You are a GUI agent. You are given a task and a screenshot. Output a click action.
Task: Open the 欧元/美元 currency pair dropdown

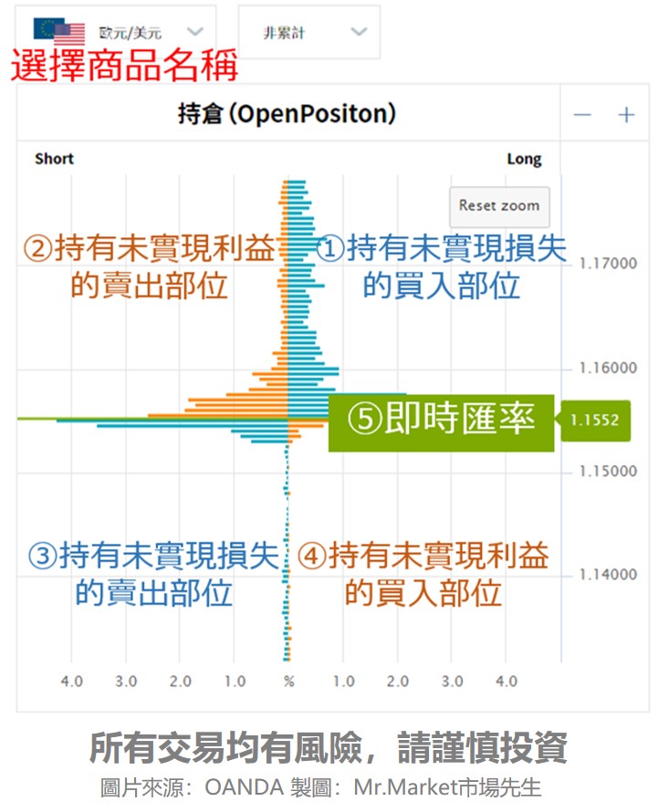pyautogui.click(x=116, y=32)
